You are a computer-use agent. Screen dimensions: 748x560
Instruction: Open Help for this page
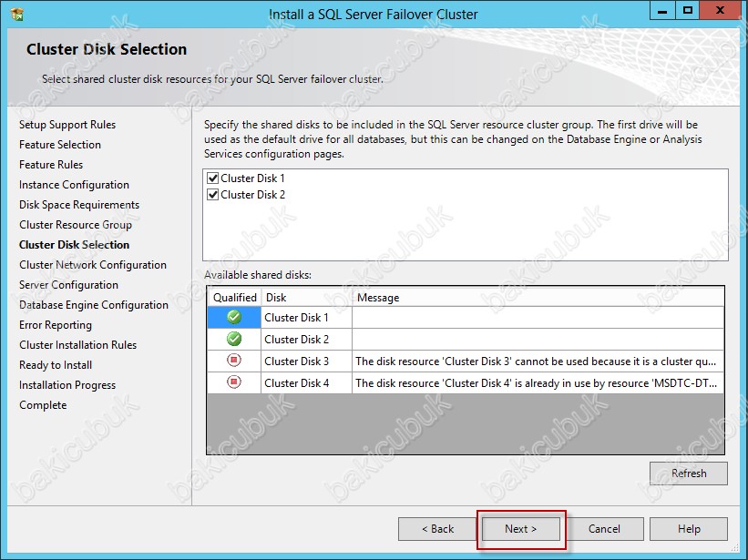click(689, 529)
